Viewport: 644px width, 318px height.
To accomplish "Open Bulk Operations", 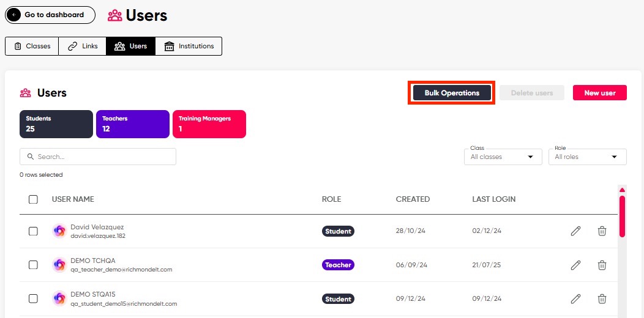I will coord(452,93).
